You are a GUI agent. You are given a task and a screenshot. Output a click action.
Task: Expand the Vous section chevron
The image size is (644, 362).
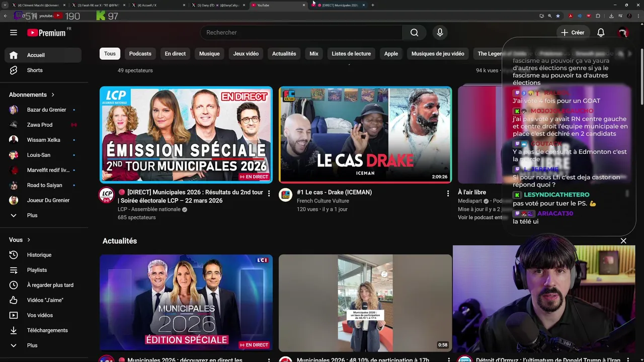coord(28,240)
